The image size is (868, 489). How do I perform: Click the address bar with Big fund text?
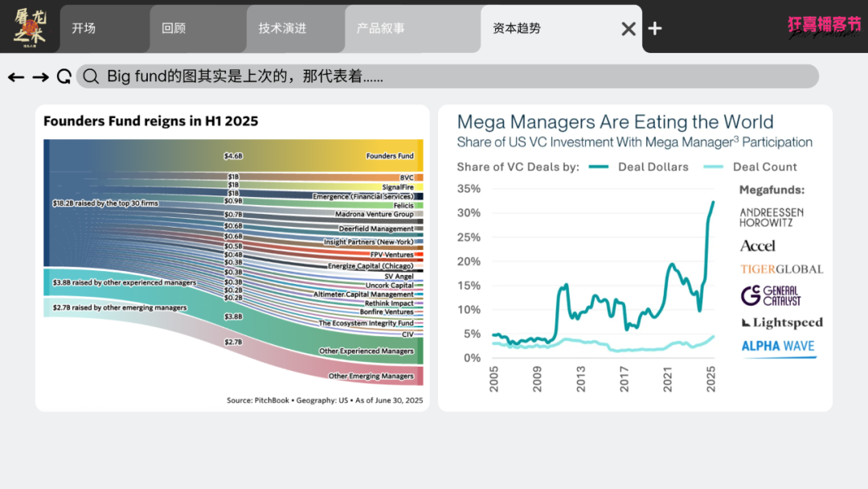(x=448, y=76)
